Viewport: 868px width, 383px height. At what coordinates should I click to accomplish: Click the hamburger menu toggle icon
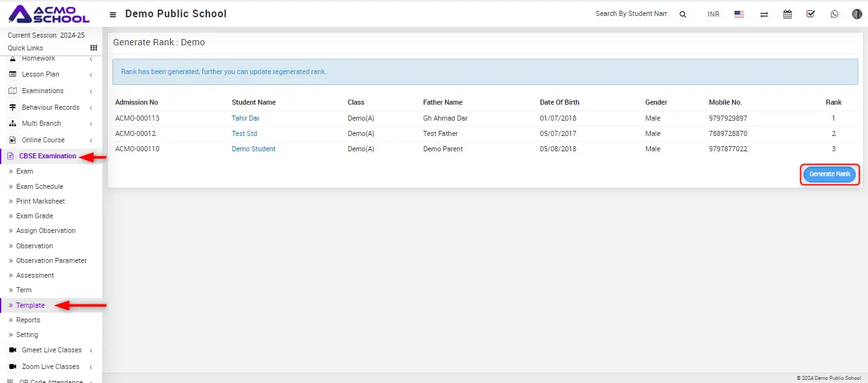click(x=113, y=14)
